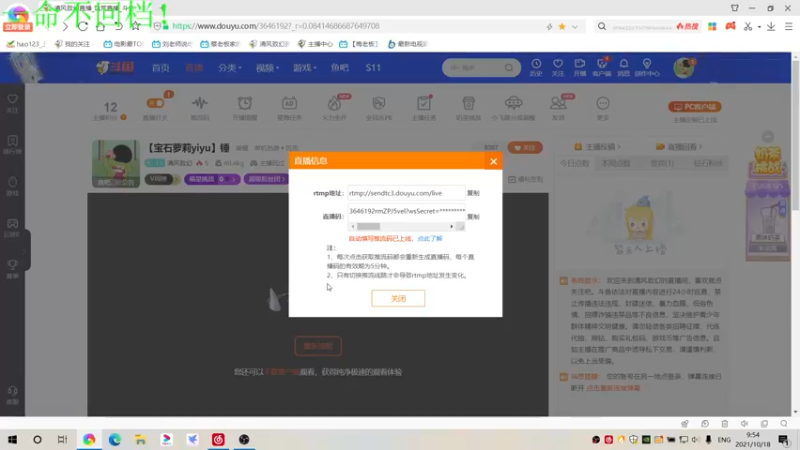
Task: Click the stream code text field
Action: point(406,211)
